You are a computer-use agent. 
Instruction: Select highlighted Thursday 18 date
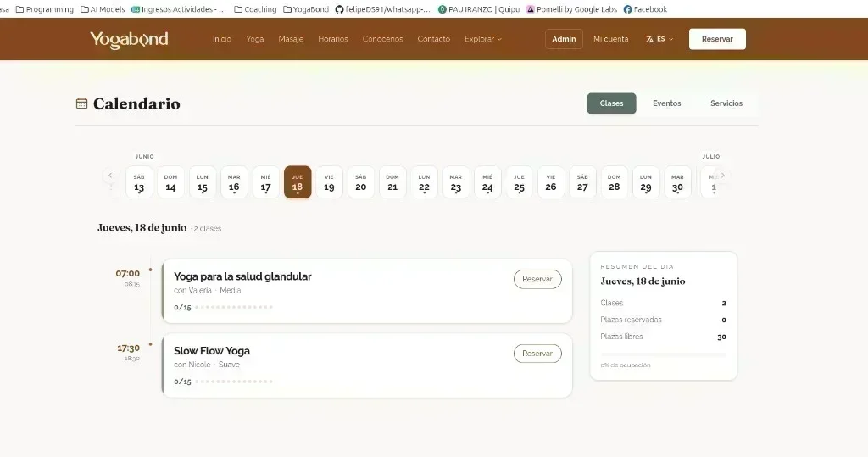pyautogui.click(x=298, y=182)
